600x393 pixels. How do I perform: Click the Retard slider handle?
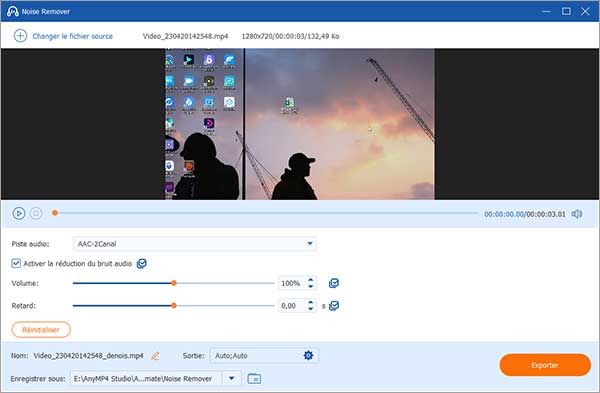pyautogui.click(x=174, y=305)
